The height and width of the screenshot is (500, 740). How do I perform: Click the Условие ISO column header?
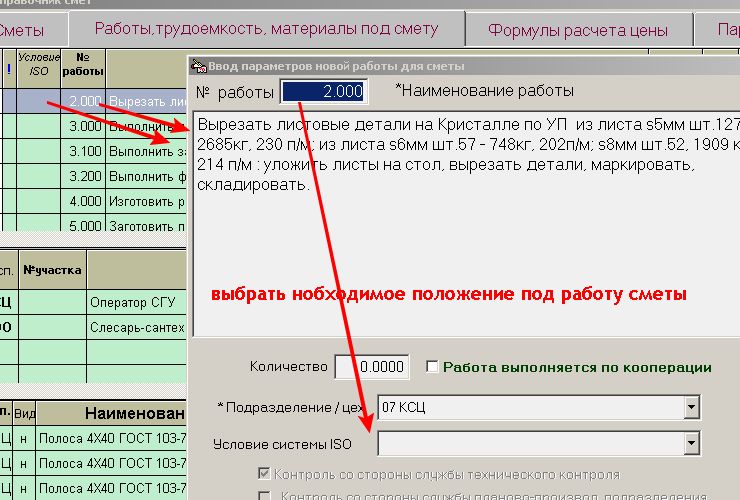coord(39,64)
